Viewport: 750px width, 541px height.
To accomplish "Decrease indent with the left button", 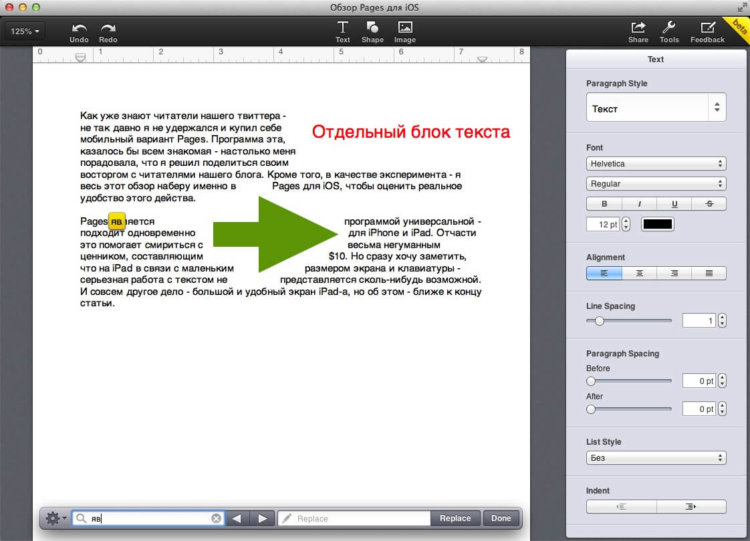I will (x=621, y=506).
